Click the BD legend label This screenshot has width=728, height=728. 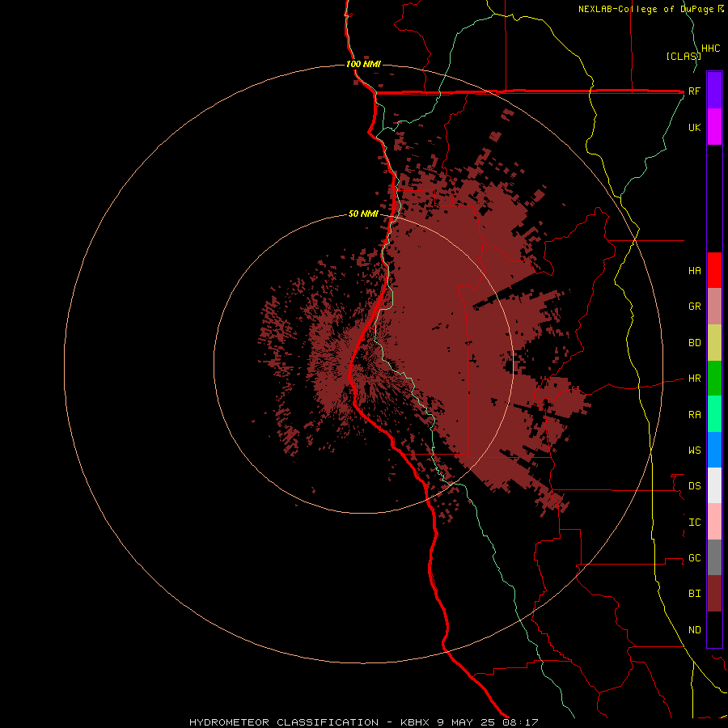click(695, 343)
